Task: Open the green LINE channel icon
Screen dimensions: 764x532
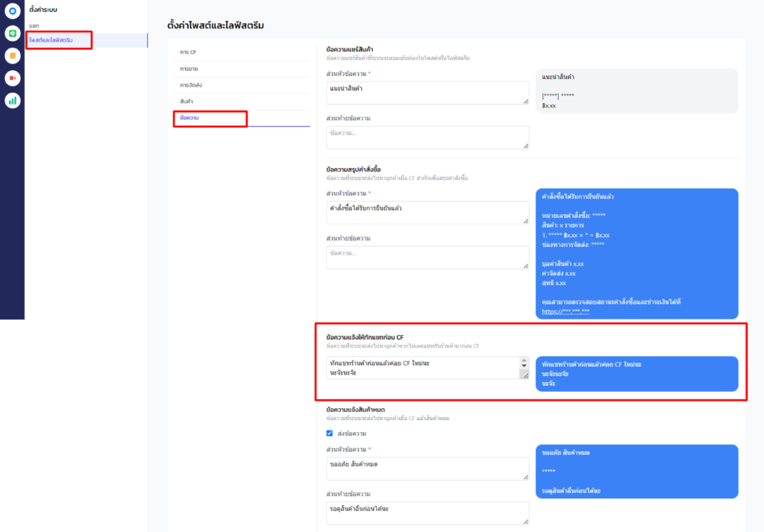Action: coord(12,34)
